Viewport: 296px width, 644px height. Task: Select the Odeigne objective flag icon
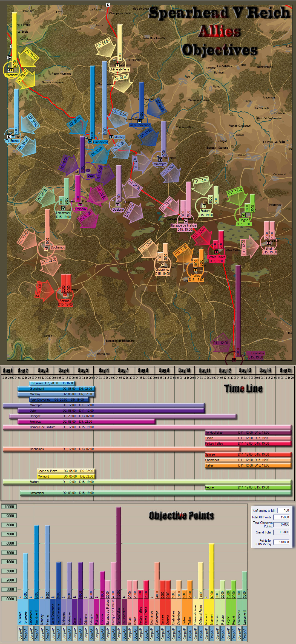[x=118, y=205]
